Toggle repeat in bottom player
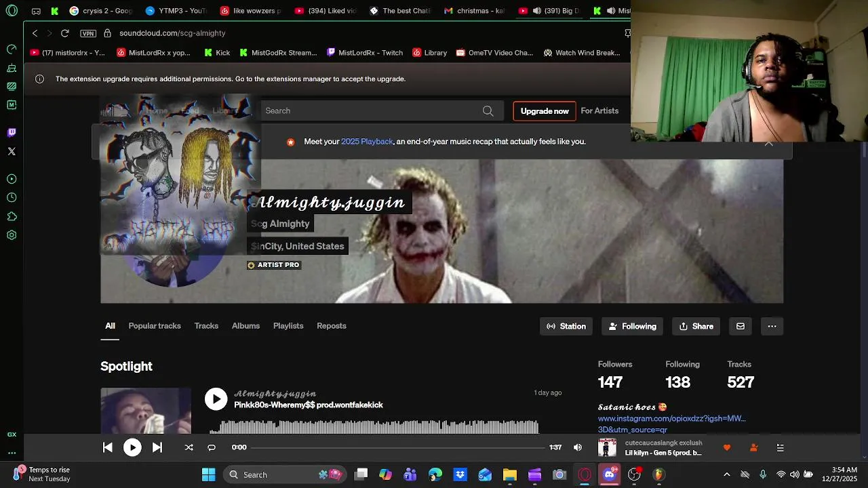Screen dimensions: 868x488 (x=212, y=447)
